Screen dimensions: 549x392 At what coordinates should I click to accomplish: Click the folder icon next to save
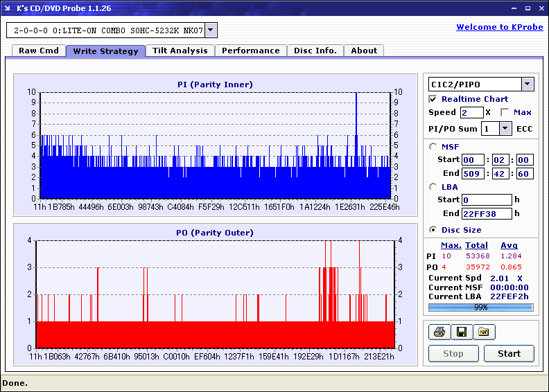[x=484, y=332]
